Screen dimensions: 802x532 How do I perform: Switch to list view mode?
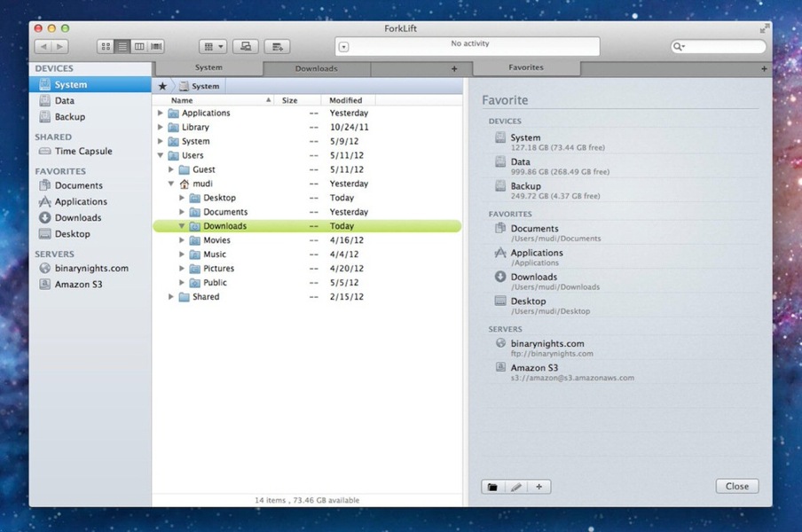pos(122,46)
